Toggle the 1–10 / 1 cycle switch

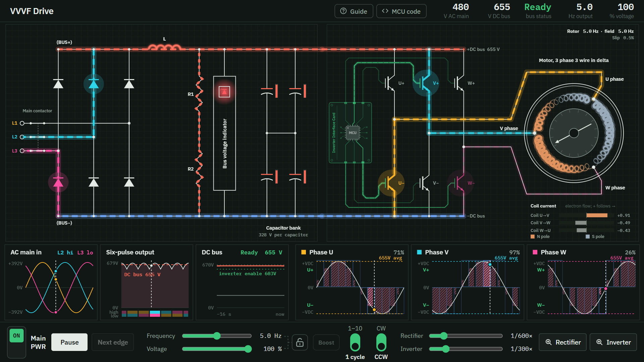point(355,343)
